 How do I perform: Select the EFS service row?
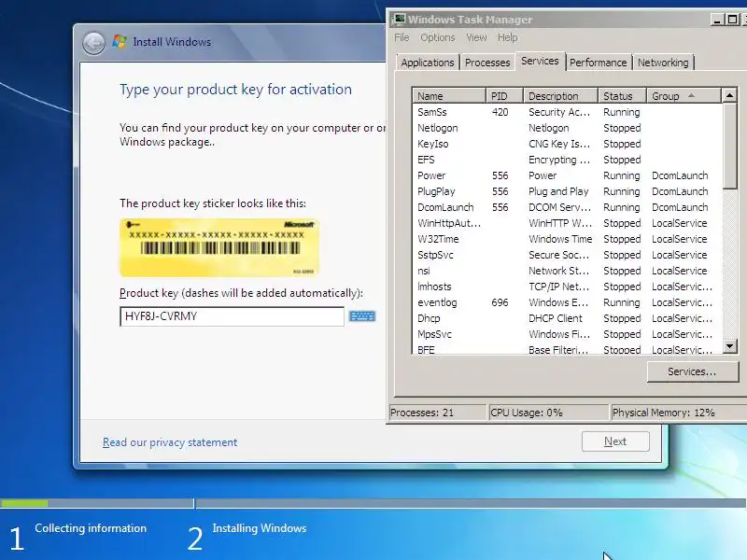(567, 160)
